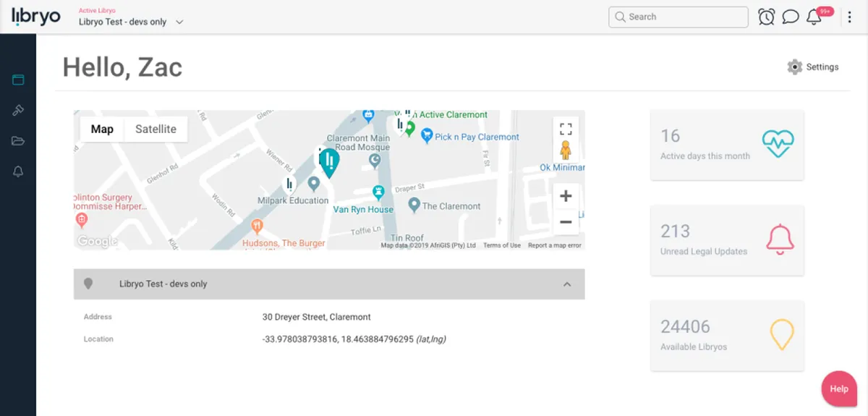Click the Google logo on map
Screen dimensions: 868x416
(x=97, y=241)
